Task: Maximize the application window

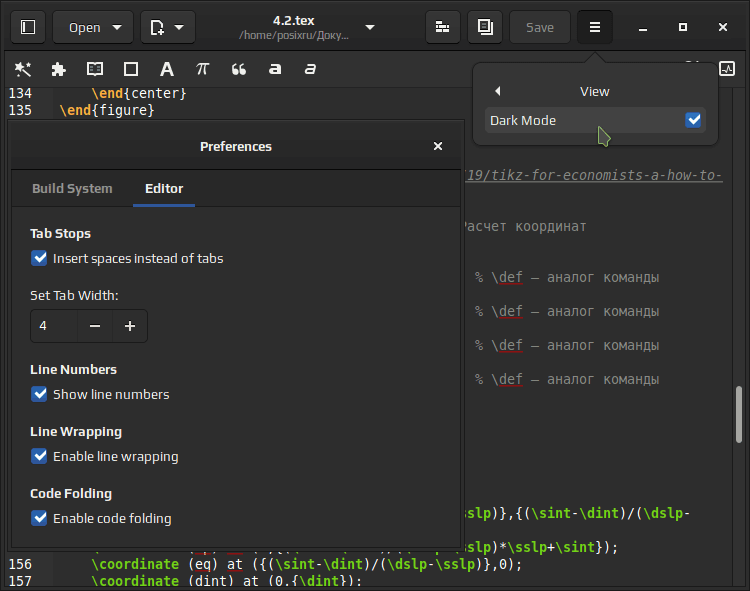Action: [683, 27]
